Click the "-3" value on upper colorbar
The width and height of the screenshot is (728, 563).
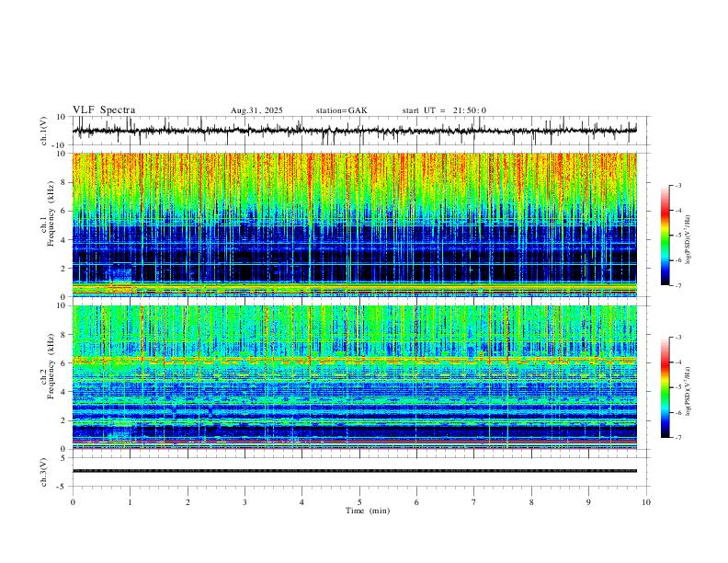pos(677,185)
